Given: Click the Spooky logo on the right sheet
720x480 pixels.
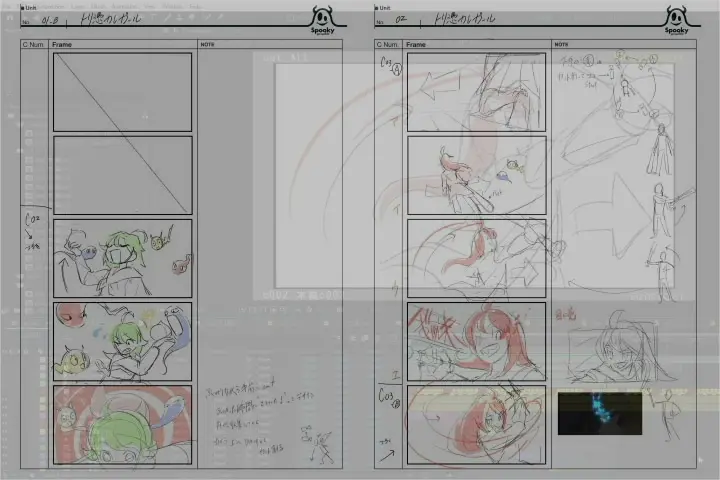Looking at the screenshot, I should [677, 20].
